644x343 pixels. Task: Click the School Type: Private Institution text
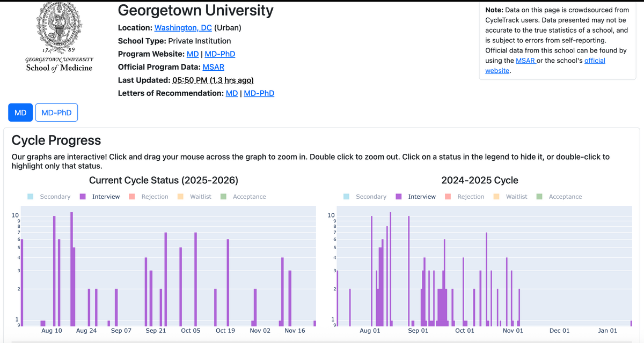[174, 41]
